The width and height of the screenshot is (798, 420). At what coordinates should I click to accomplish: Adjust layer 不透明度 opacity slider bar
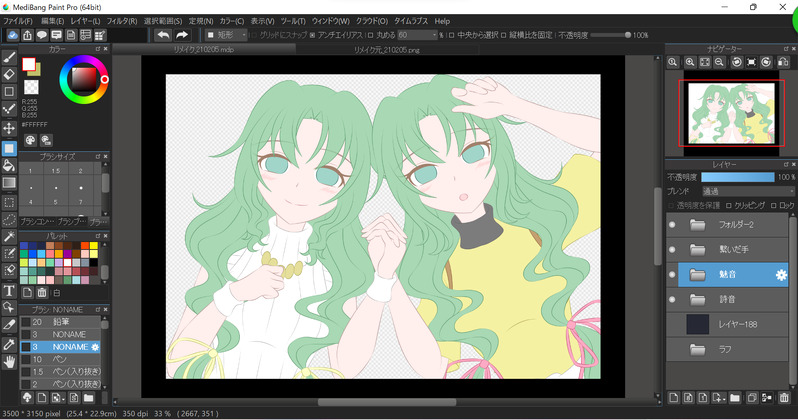pyautogui.click(x=737, y=177)
